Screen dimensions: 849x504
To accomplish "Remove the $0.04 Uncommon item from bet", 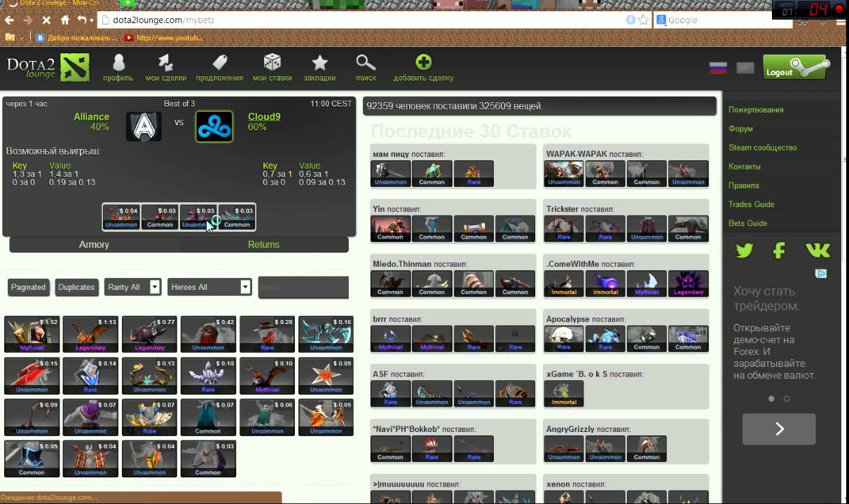I will click(121, 217).
